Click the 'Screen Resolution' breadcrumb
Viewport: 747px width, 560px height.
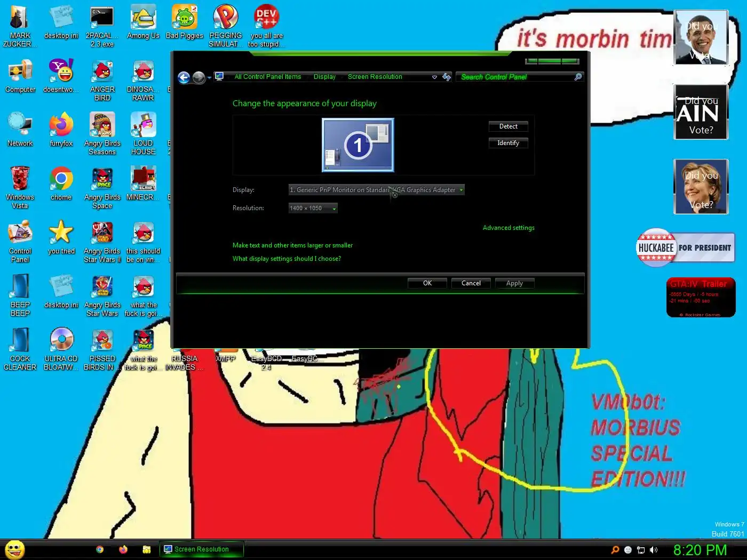click(x=375, y=77)
